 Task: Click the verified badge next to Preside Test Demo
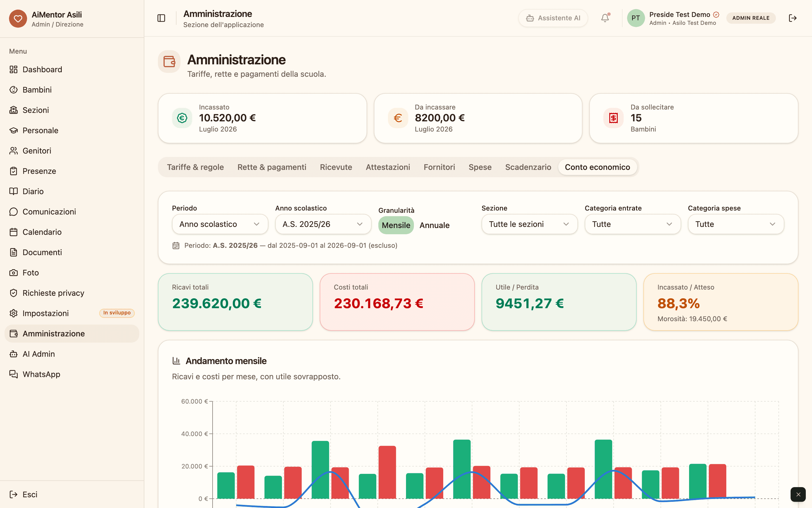pos(716,14)
